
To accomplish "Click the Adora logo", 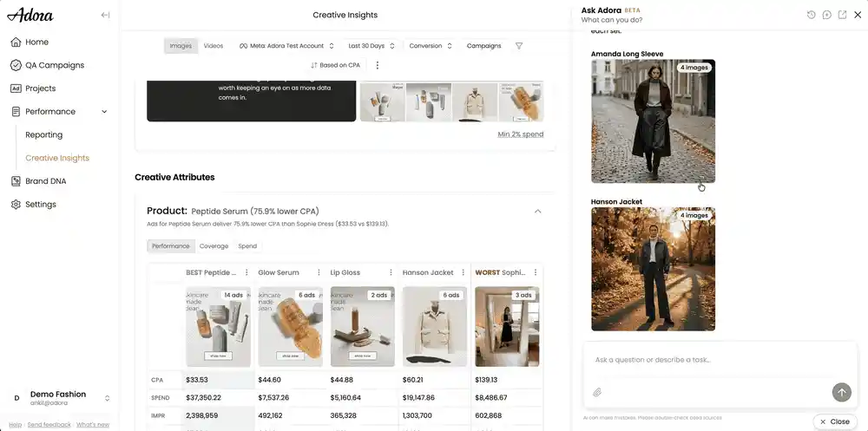I will [x=30, y=15].
